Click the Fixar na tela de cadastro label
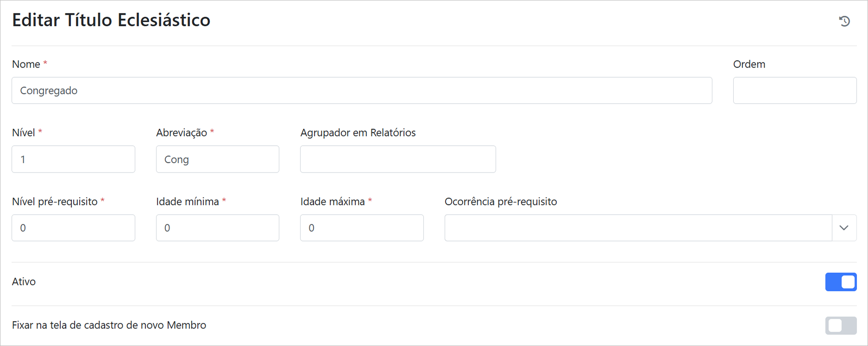The height and width of the screenshot is (346, 868). 109,325
